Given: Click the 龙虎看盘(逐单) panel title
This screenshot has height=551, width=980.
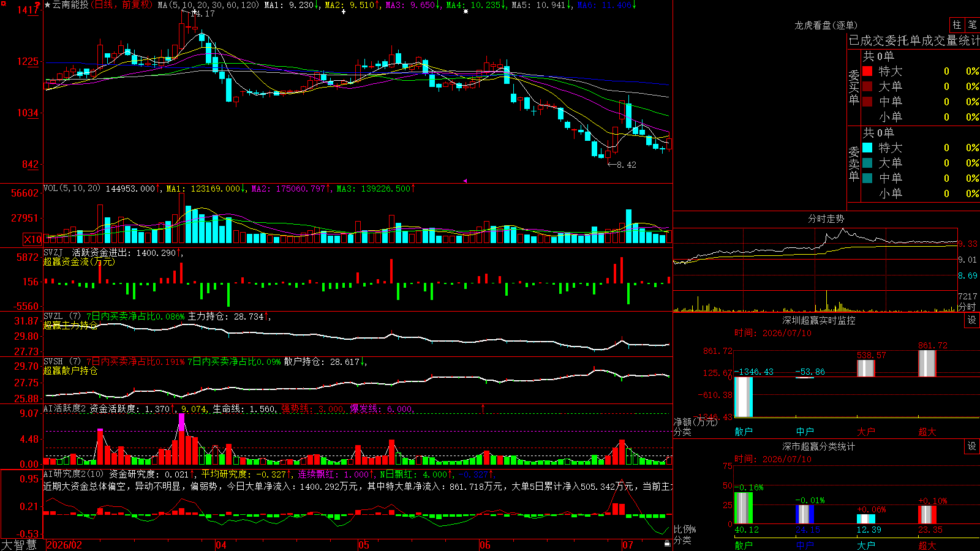Looking at the screenshot, I should pyautogui.click(x=826, y=25).
